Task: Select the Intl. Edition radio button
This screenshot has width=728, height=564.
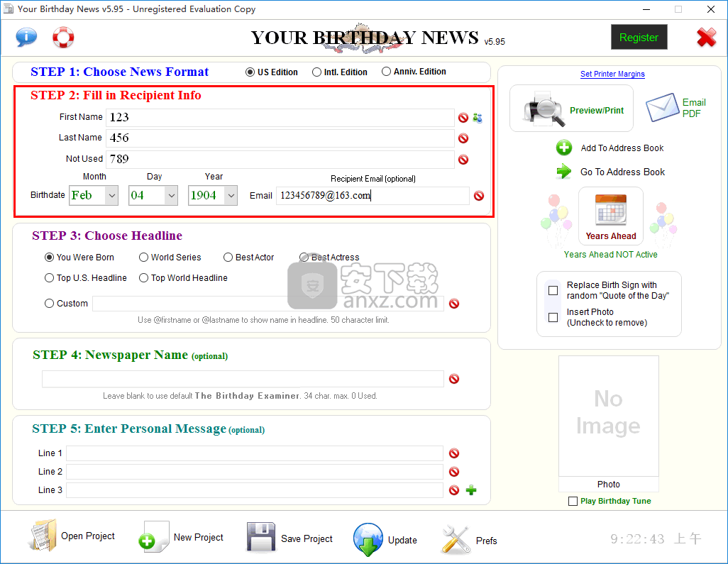Action: click(316, 72)
